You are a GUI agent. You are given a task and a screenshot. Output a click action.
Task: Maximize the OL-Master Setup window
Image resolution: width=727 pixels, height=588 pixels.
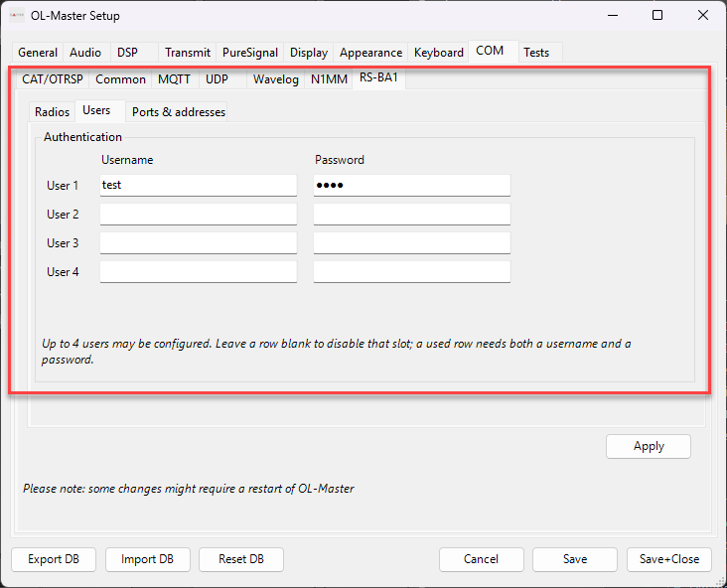tap(657, 15)
